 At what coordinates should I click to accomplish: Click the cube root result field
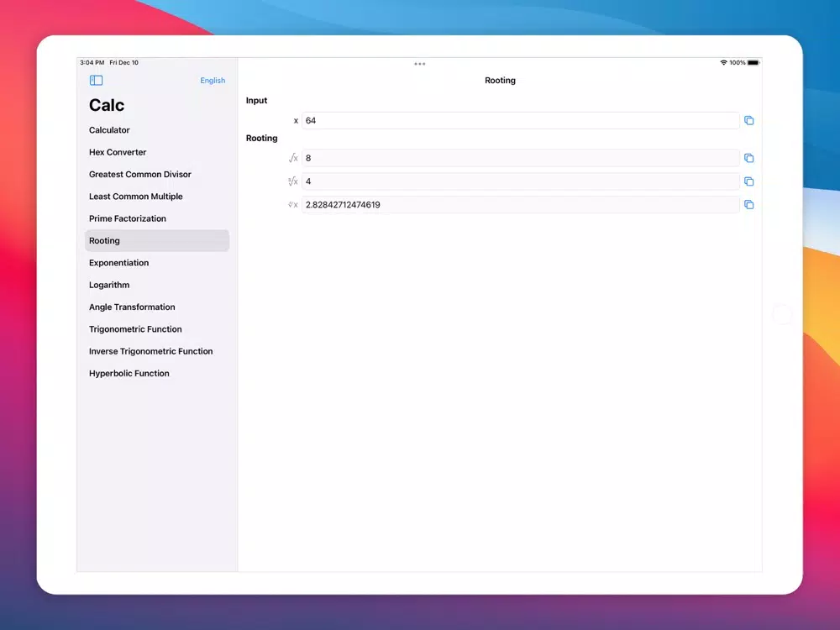tap(521, 181)
